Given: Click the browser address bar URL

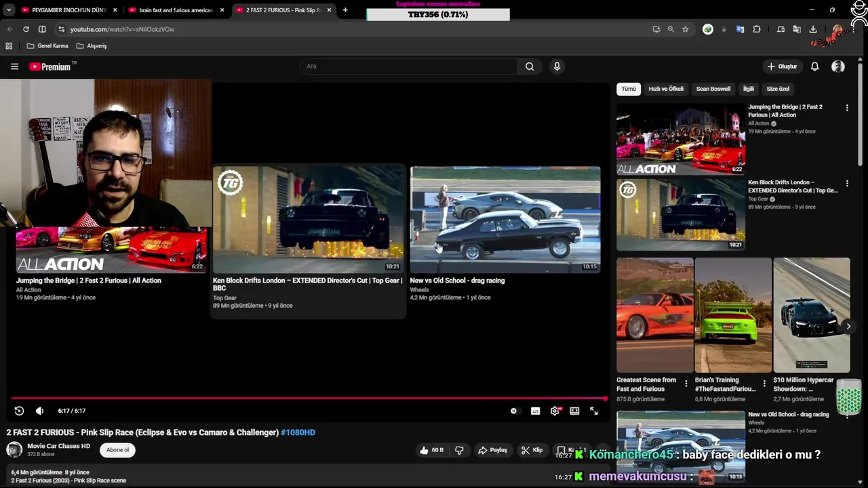Looking at the screenshot, I should pyautogui.click(x=122, y=29).
